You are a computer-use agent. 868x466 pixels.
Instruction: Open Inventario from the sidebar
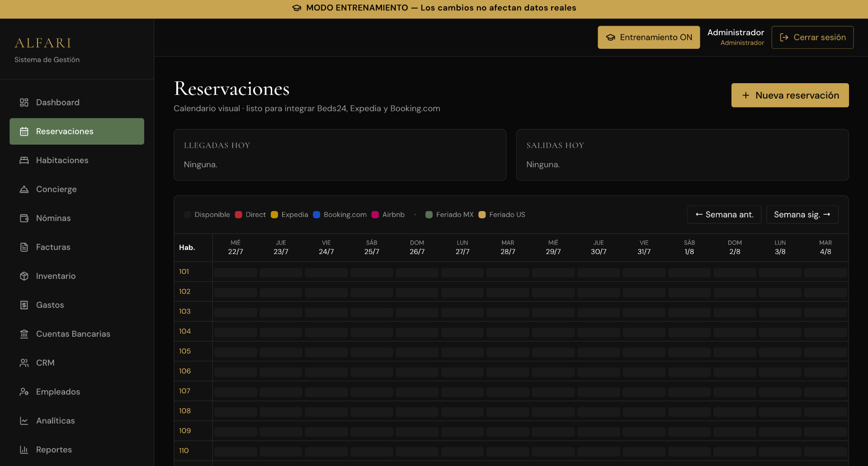point(77,276)
